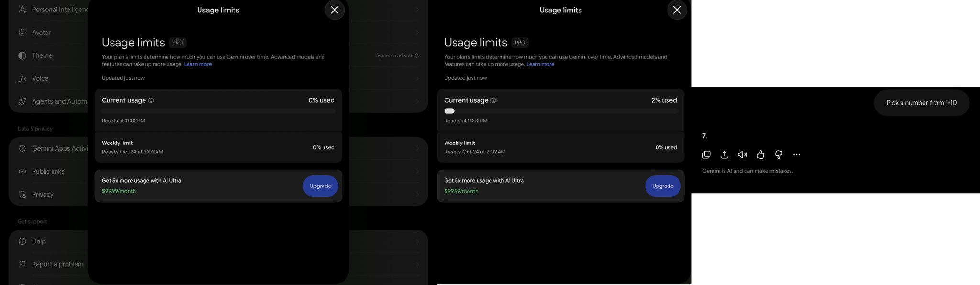
Task: Open more options for the response
Action: click(x=797, y=154)
